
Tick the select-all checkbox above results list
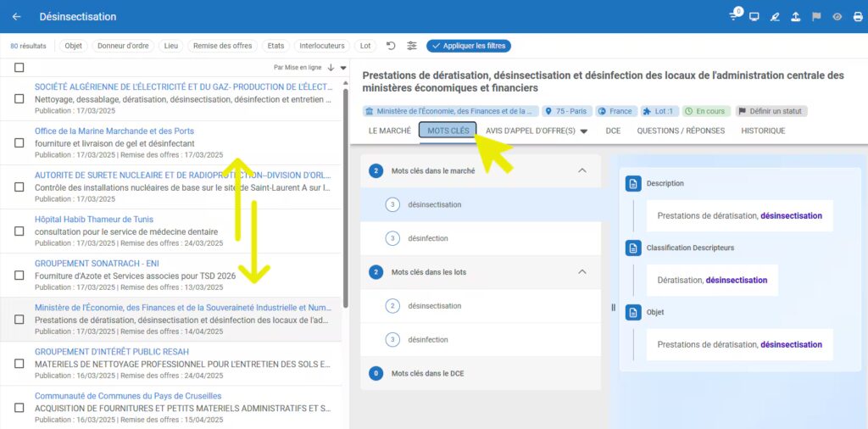[19, 68]
